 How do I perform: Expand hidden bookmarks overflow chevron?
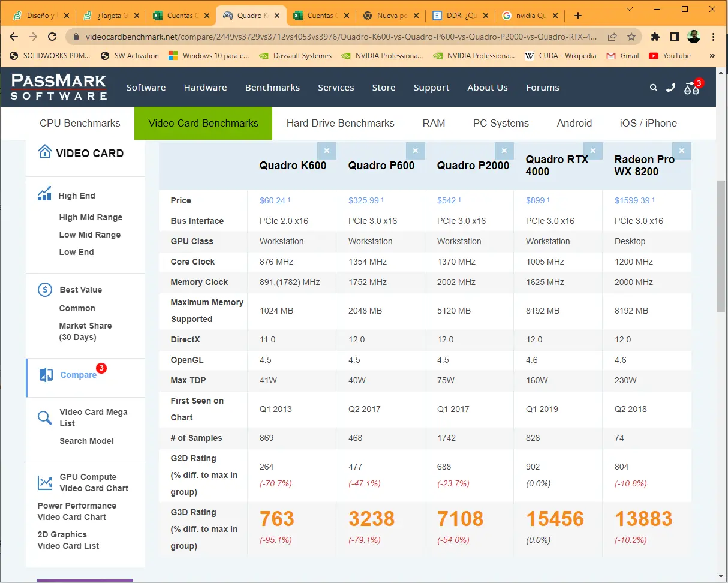coord(712,56)
